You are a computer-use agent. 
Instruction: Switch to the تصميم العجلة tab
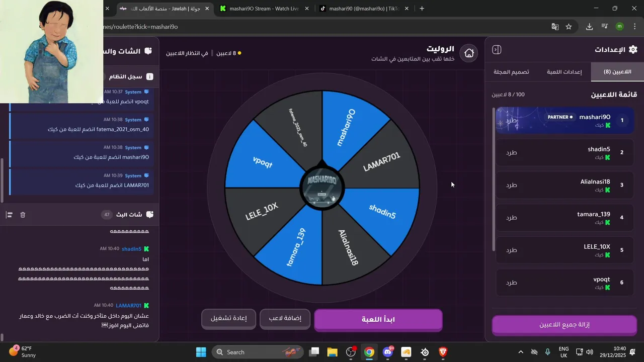pos(511,72)
